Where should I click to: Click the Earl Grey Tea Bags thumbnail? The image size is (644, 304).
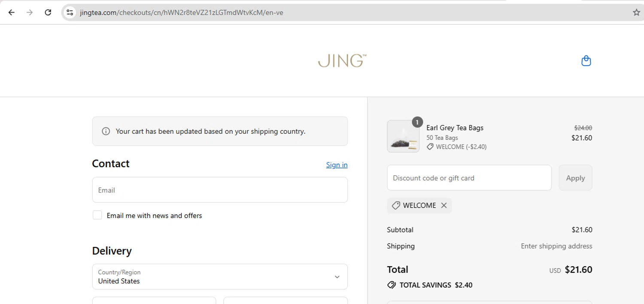point(403,136)
